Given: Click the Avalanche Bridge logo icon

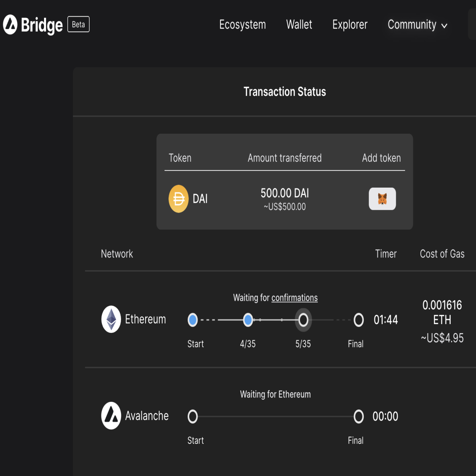Looking at the screenshot, I should click(x=10, y=25).
